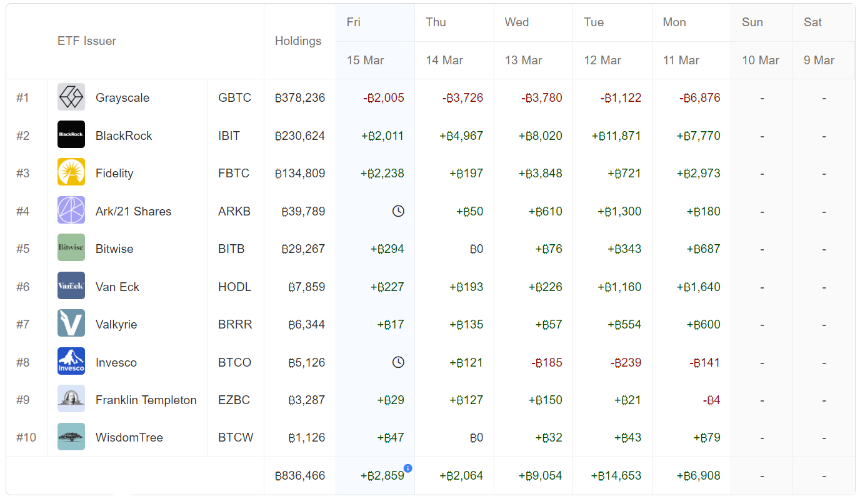Click the Holdings column header

click(x=298, y=41)
